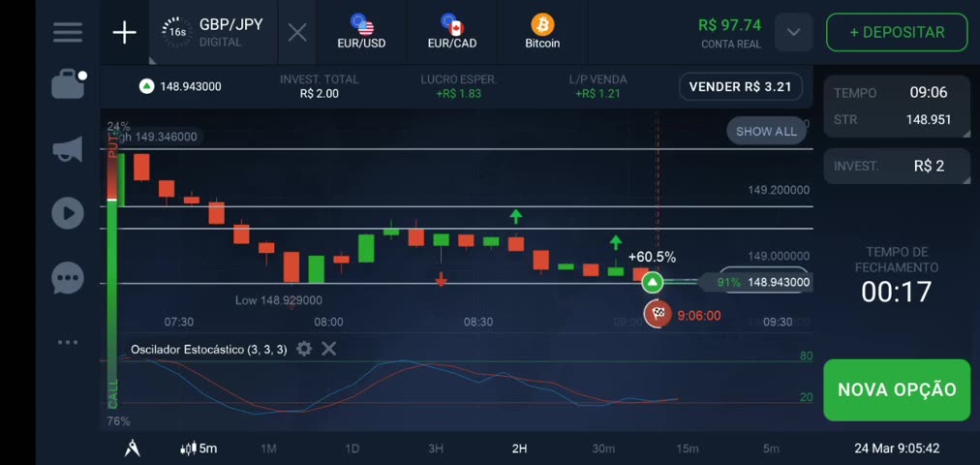Switch to the EUR/USD asset tab
This screenshot has height=465, width=980.
click(361, 33)
